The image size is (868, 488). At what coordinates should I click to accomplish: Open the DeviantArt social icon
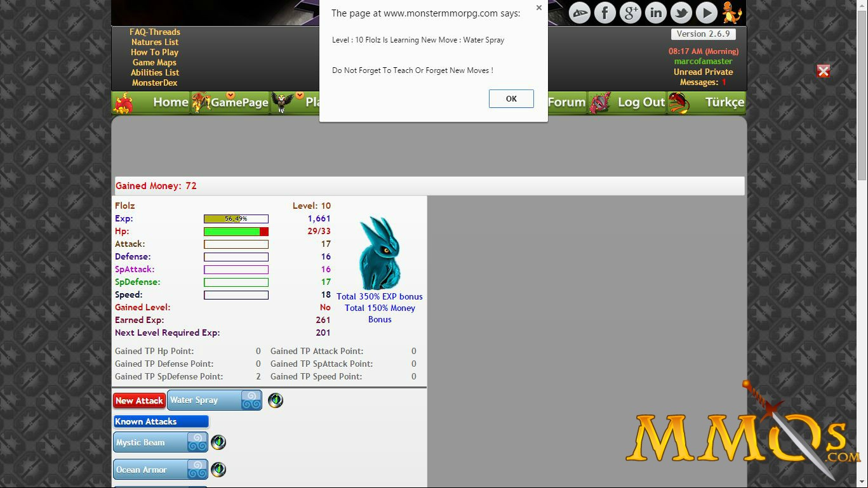(579, 13)
